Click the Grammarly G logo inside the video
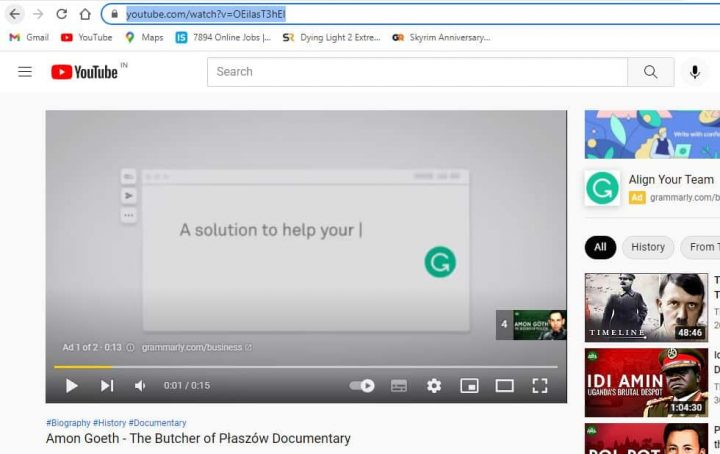This screenshot has width=720, height=454. pos(440,262)
